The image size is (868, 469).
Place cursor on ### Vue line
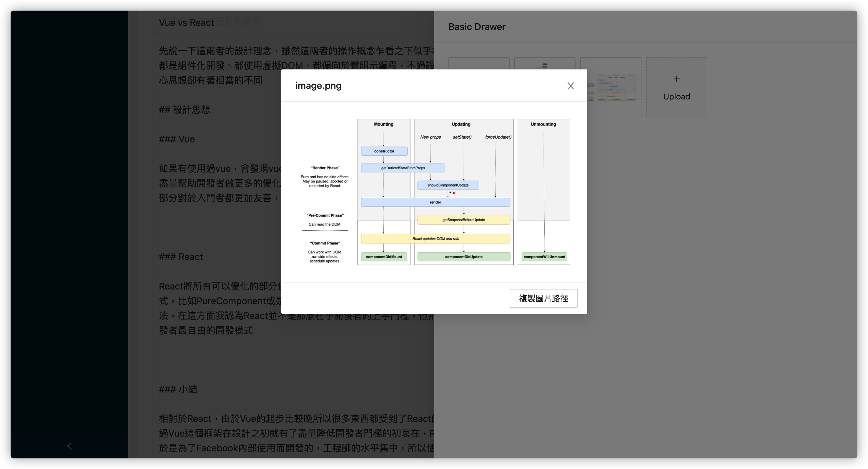(177, 139)
